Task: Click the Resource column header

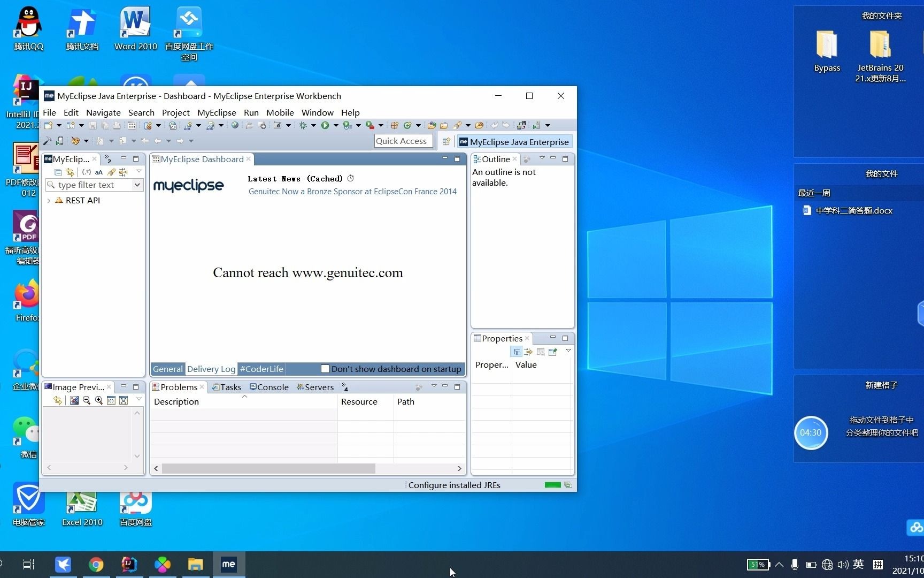Action: click(366, 401)
